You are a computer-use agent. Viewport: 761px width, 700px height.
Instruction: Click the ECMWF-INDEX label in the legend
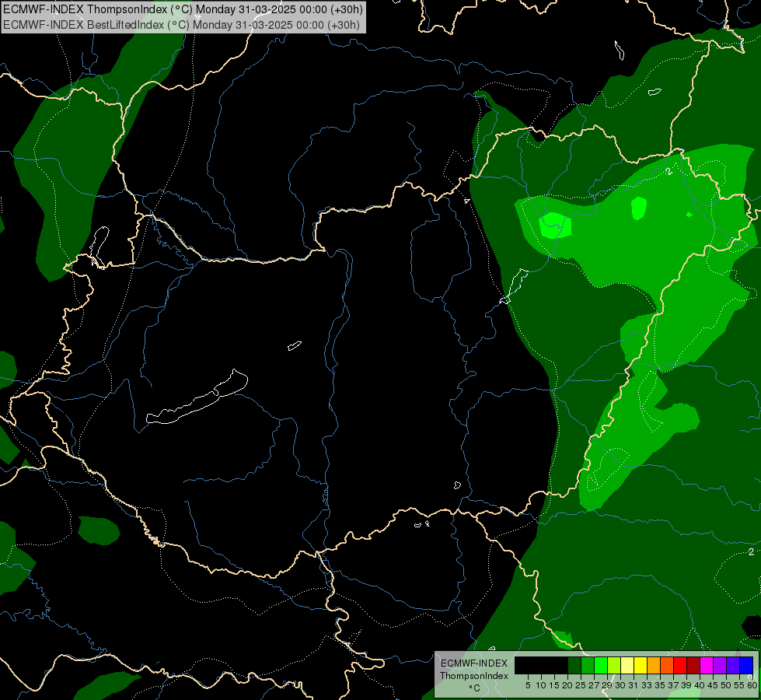(x=473, y=663)
